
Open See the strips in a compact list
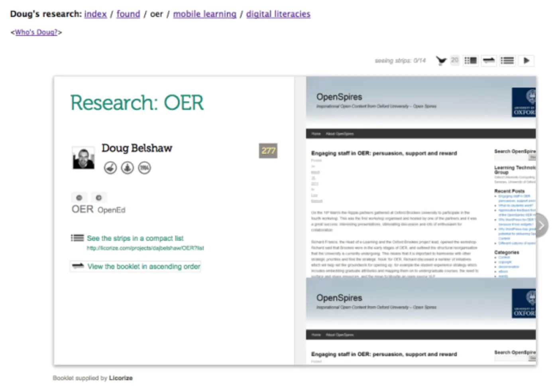pos(135,238)
